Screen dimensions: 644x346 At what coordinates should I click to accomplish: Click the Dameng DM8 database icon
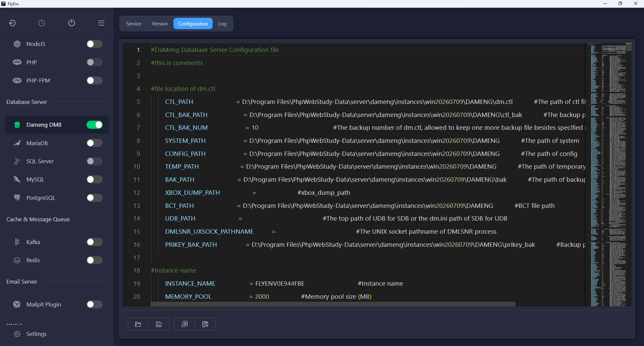pyautogui.click(x=17, y=125)
